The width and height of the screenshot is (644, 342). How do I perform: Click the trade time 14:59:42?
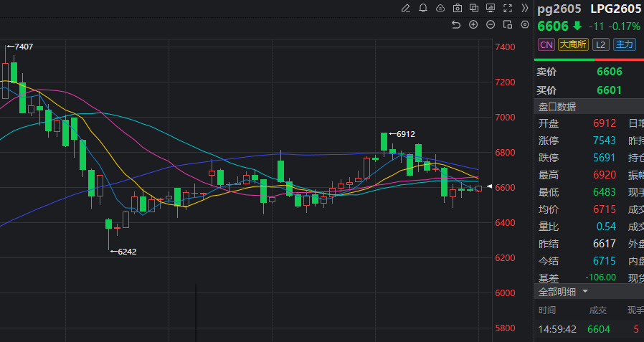(557, 329)
